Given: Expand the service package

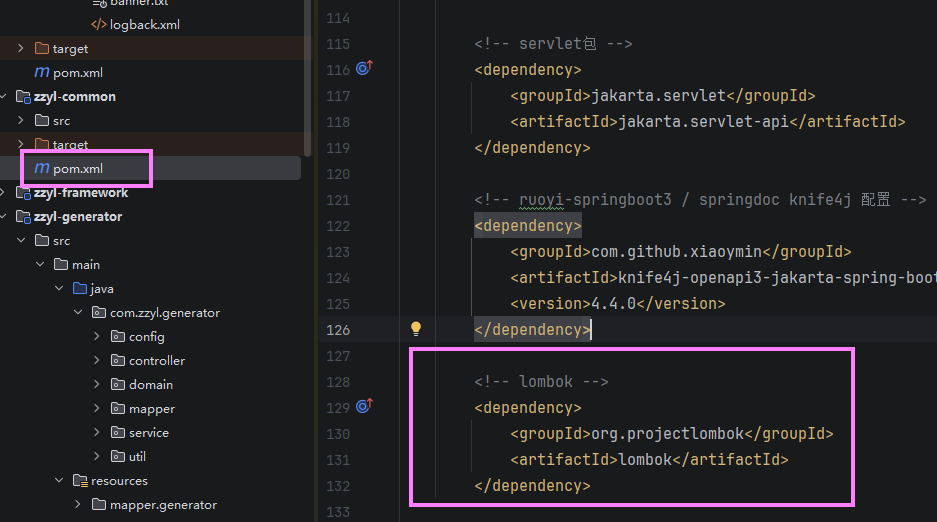Looking at the screenshot, I should (97, 432).
